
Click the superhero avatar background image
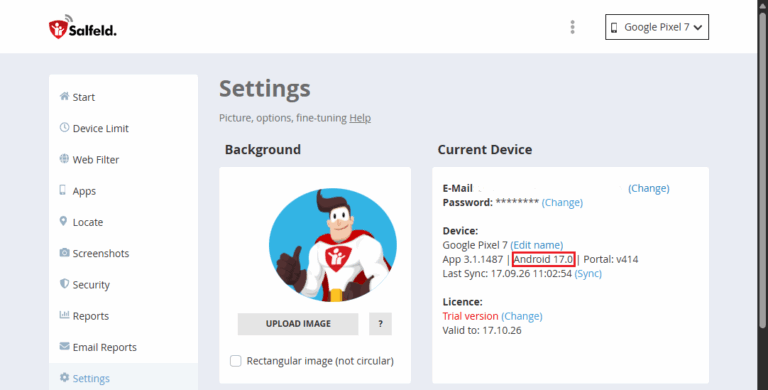pos(333,245)
